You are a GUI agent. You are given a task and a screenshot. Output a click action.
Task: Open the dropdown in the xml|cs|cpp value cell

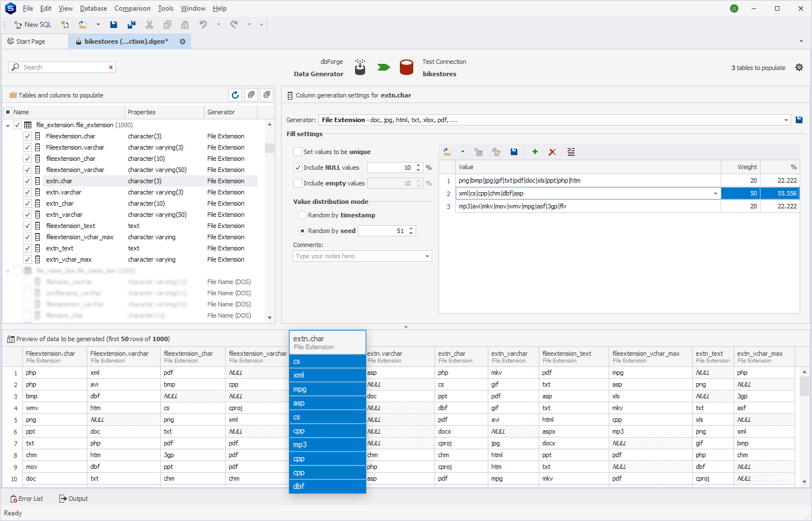coord(715,193)
